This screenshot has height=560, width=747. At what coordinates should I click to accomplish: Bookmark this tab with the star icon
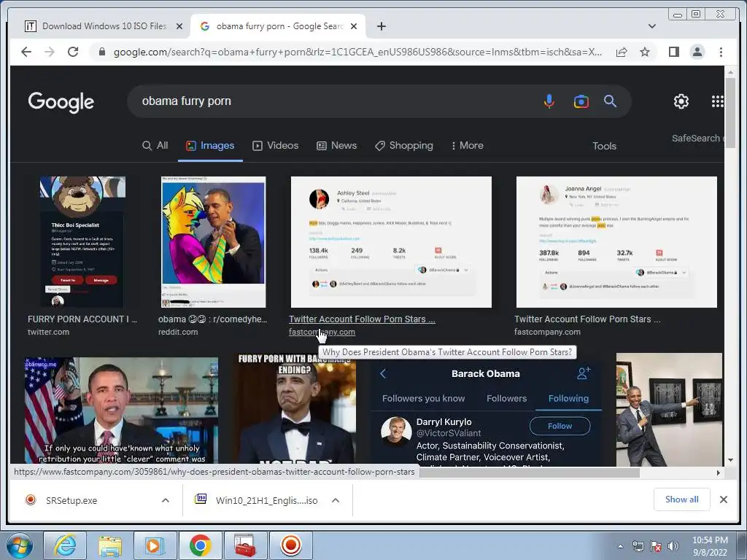pyautogui.click(x=645, y=52)
